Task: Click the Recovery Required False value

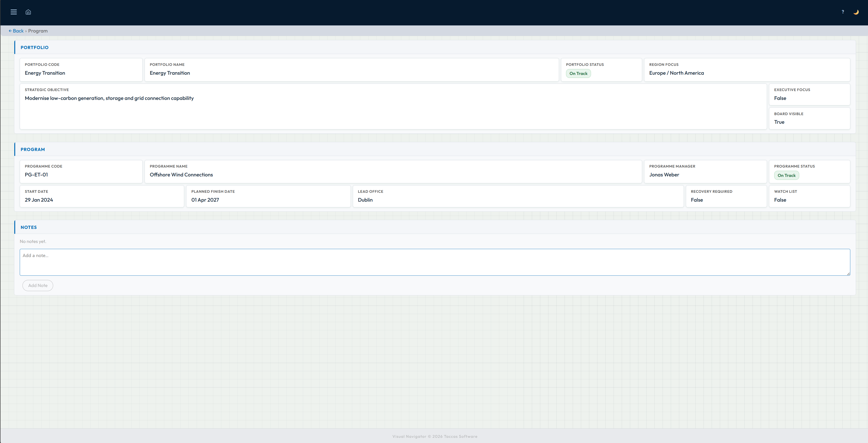Action: [697, 200]
